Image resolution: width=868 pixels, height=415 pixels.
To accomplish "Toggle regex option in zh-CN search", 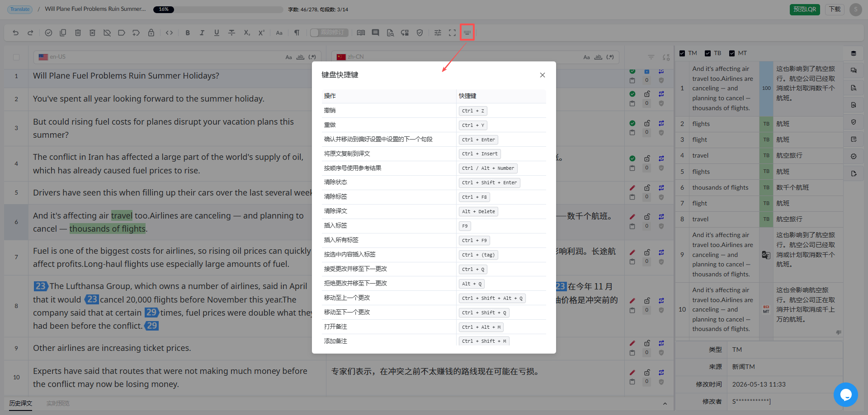I will tap(610, 57).
